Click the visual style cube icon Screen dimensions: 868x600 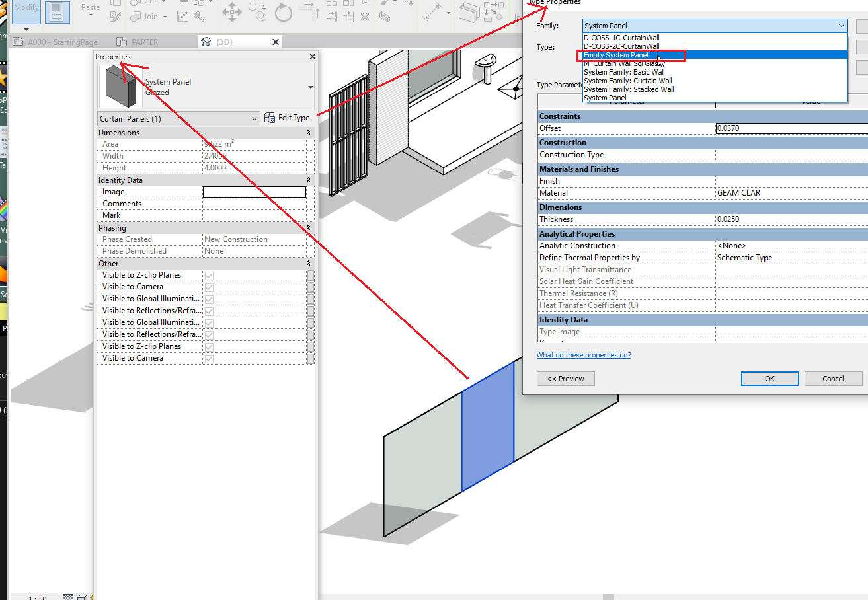[82, 597]
